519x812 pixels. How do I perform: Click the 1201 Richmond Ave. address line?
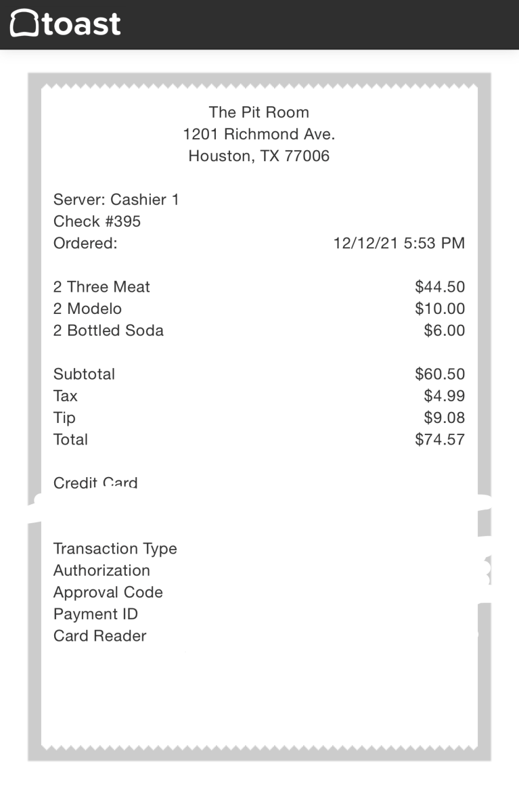pyautogui.click(x=258, y=134)
